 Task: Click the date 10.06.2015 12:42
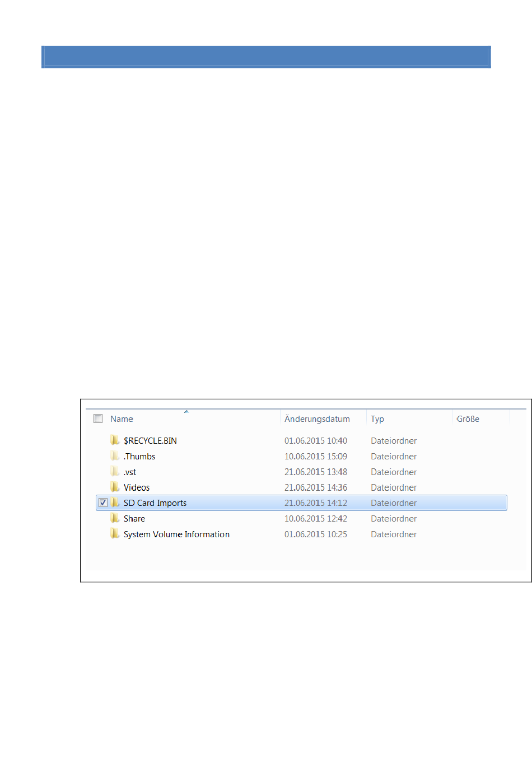(316, 519)
